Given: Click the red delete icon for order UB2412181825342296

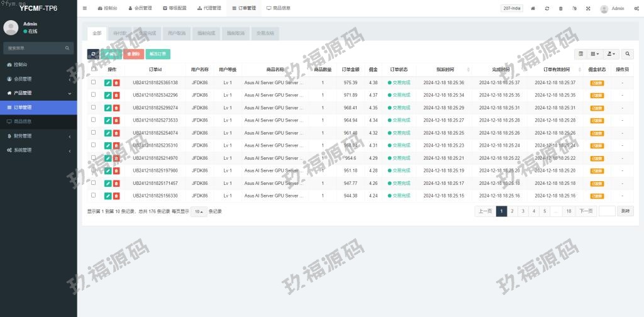Looking at the screenshot, I should coord(116,95).
